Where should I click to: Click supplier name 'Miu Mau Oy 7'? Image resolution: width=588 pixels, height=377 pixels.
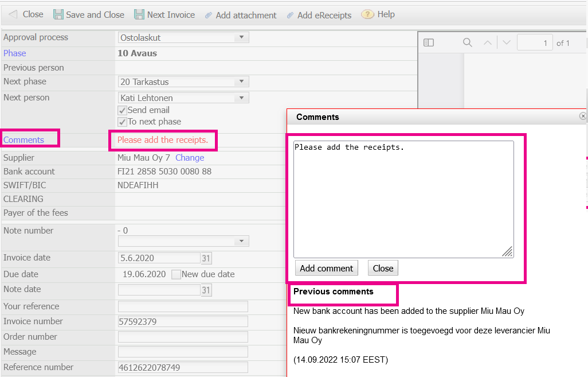point(144,158)
